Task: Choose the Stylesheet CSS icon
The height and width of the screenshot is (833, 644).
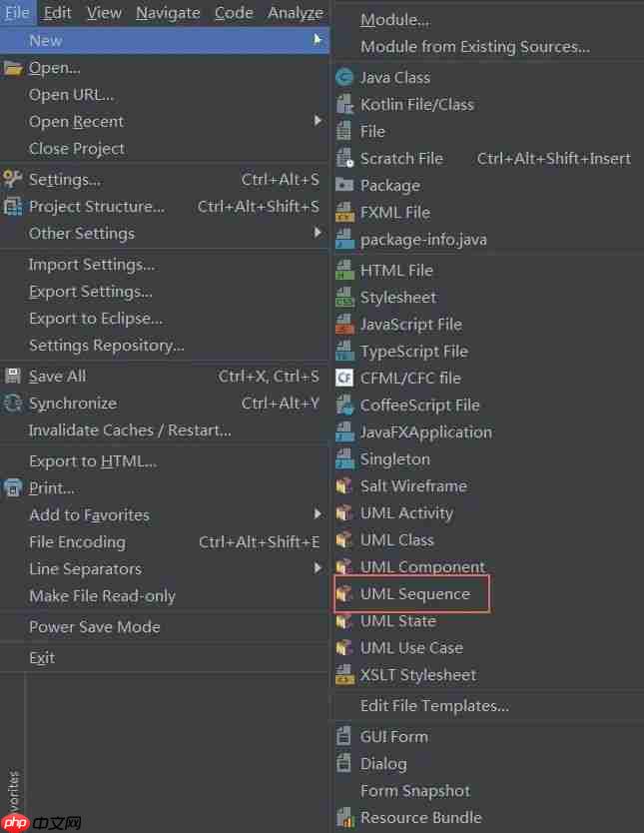Action: pyautogui.click(x=344, y=298)
